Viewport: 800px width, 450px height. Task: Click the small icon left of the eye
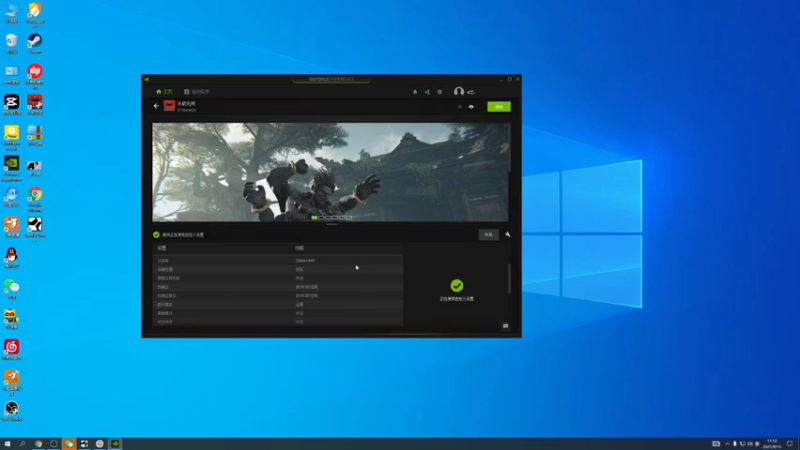click(460, 107)
